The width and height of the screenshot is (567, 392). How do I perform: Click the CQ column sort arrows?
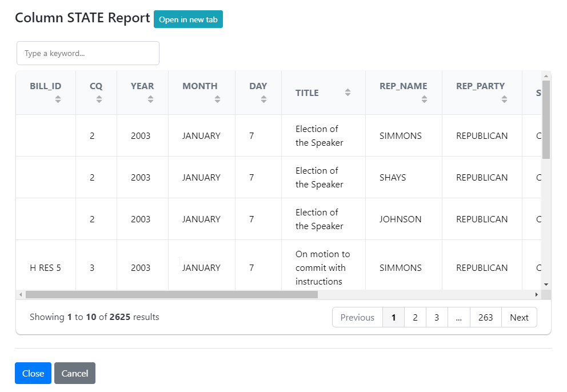pyautogui.click(x=99, y=99)
